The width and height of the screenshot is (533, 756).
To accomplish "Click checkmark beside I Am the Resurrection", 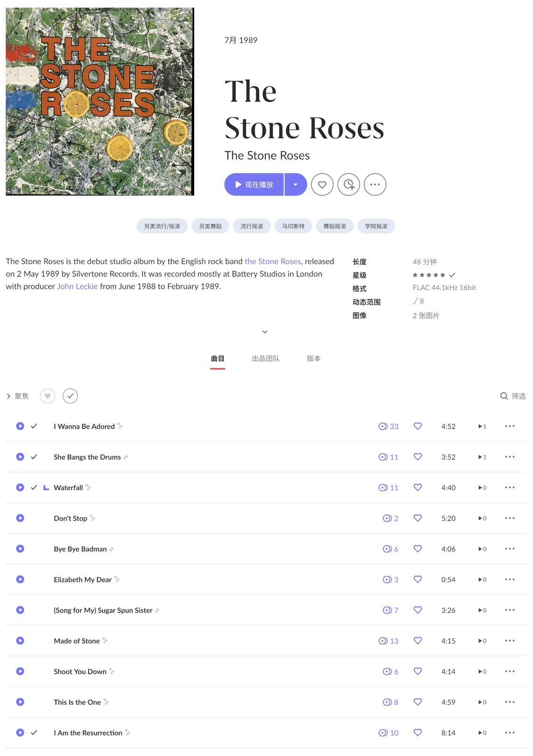I will point(34,732).
